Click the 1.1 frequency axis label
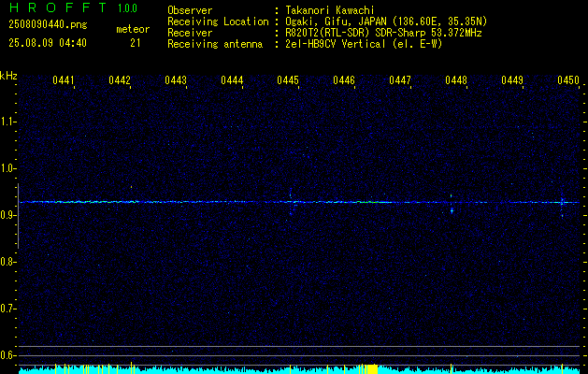 [x=7, y=122]
